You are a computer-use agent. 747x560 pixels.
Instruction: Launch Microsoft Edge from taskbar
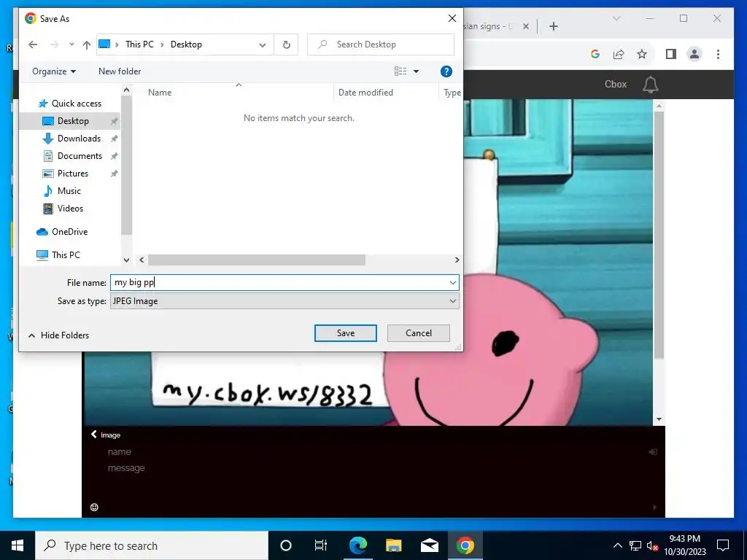coord(357,545)
